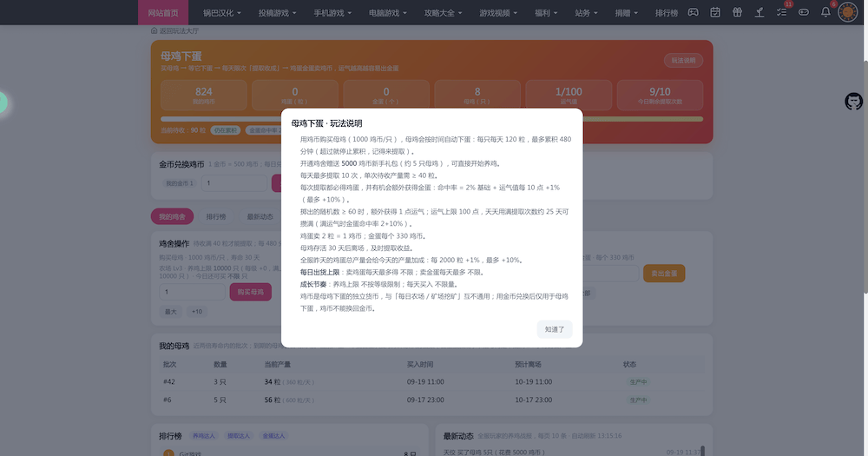The width and height of the screenshot is (868, 456).
Task: Click the game controller pill icon
Action: pos(804,12)
